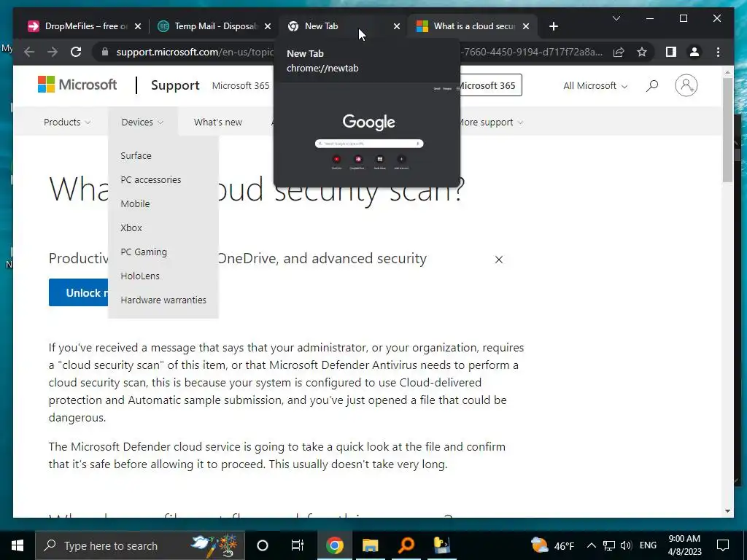Sign in with the account icon
The height and width of the screenshot is (560, 747).
click(686, 86)
